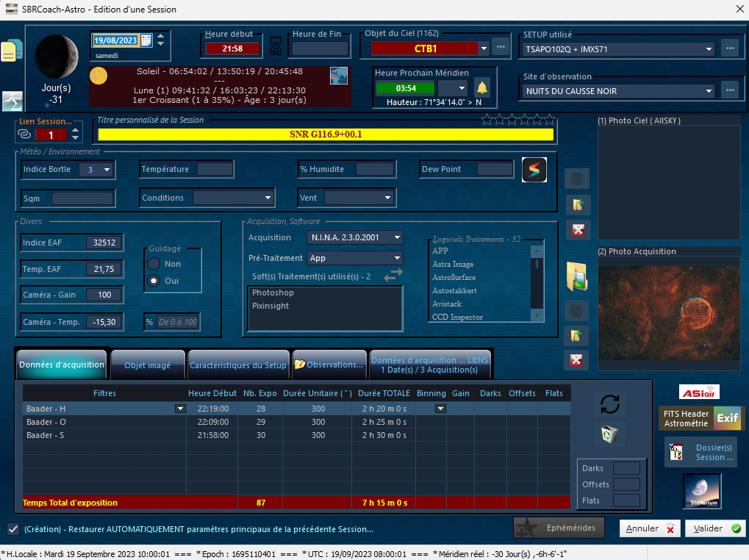The width and height of the screenshot is (749, 560).
Task: Click the Exif icon
Action: click(x=727, y=418)
